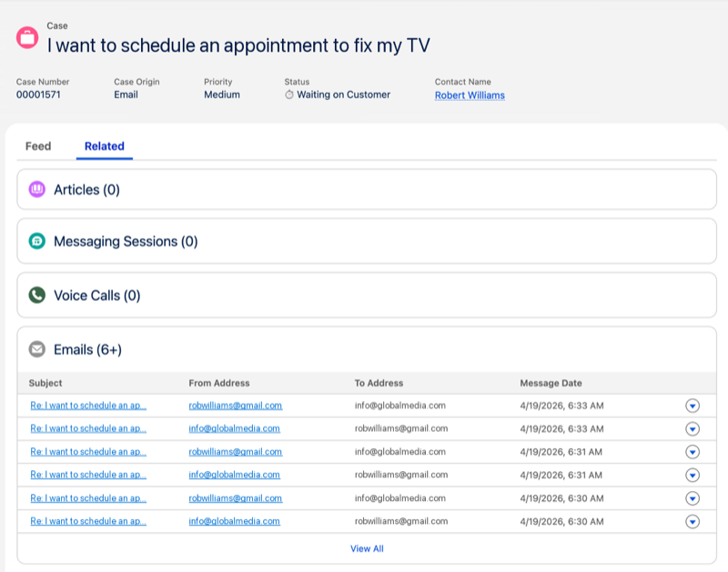This screenshot has width=728, height=572.
Task: Click the gray Emails envelope icon
Action: [x=37, y=349]
